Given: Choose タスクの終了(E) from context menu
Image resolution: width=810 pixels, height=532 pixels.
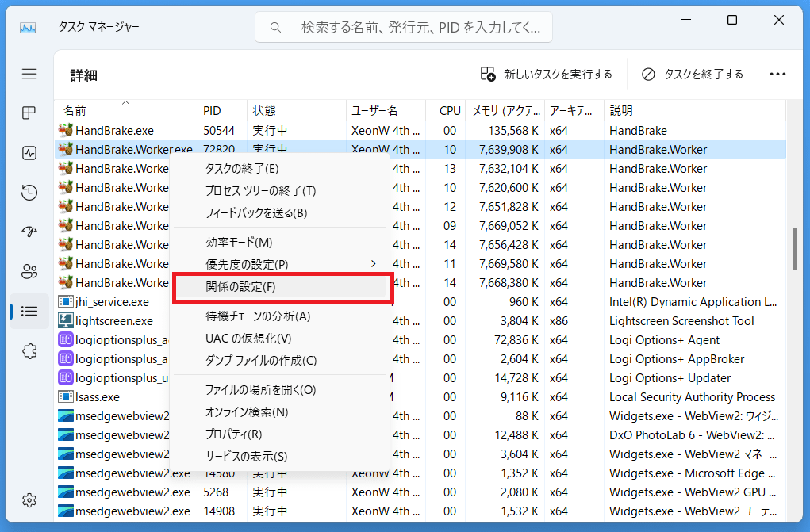Looking at the screenshot, I should [x=279, y=168].
